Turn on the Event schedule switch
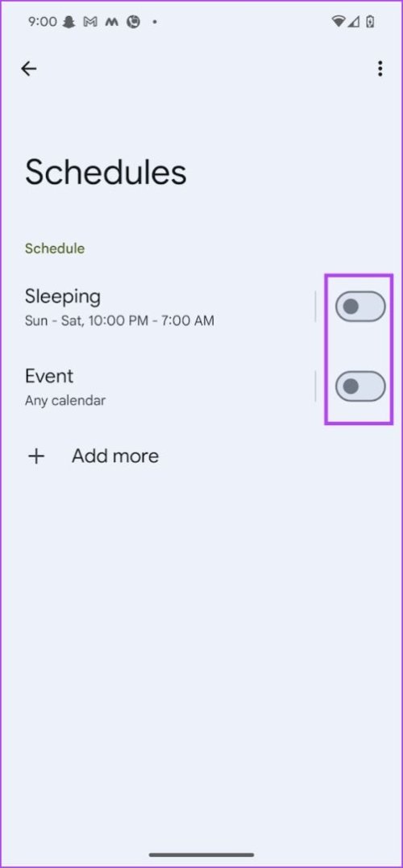 pyautogui.click(x=360, y=386)
